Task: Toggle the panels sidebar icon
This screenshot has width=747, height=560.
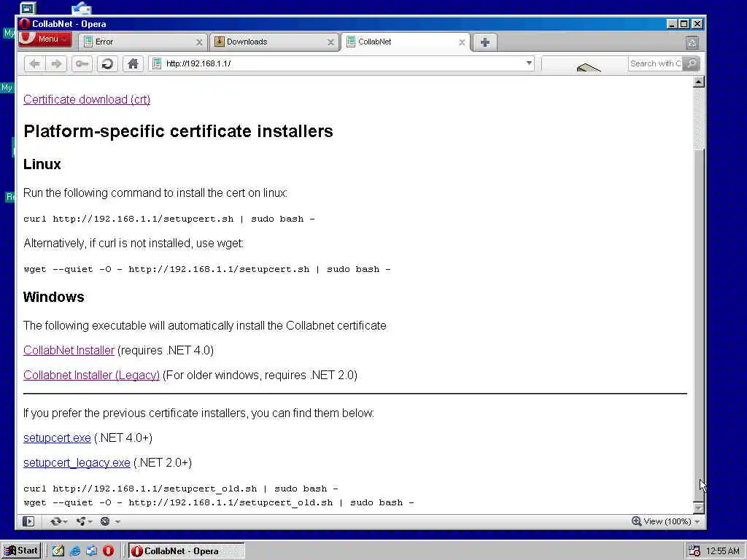Action: 28,521
